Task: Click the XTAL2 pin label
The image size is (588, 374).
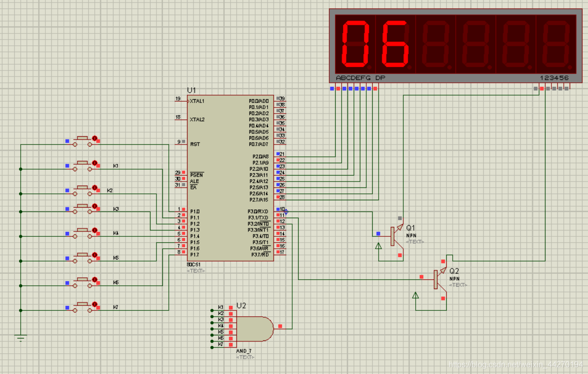Action: tap(197, 119)
